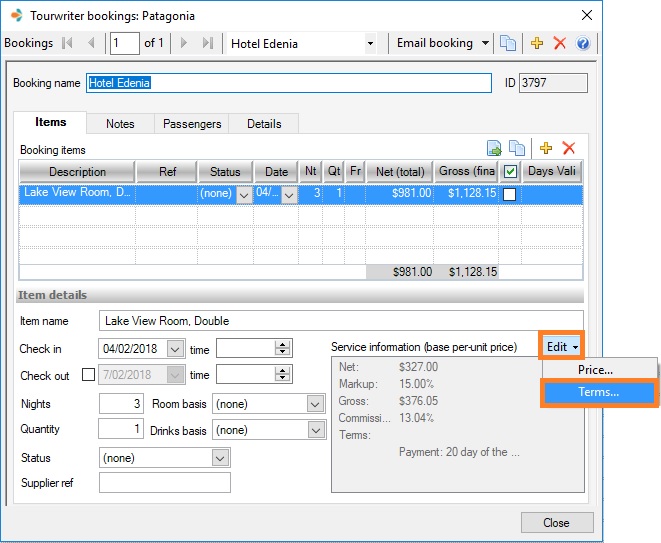Add a new booking with top plus icon
661x543 pixels.
[537, 43]
